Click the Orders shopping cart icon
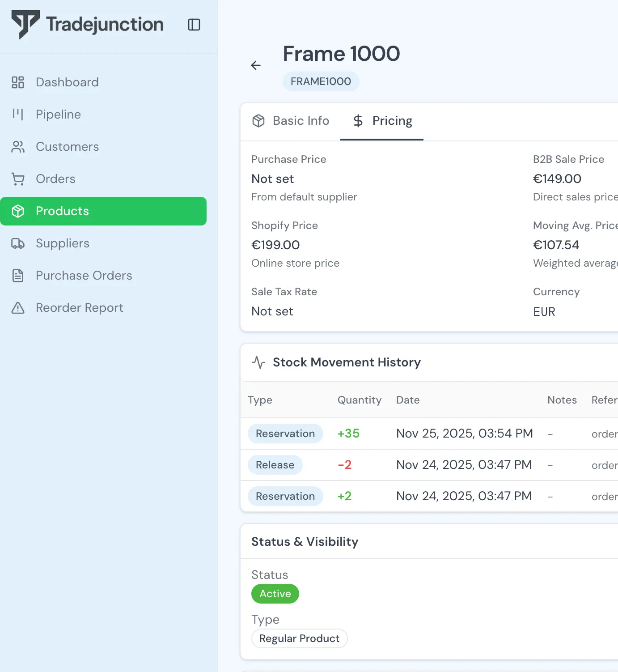 [x=18, y=179]
